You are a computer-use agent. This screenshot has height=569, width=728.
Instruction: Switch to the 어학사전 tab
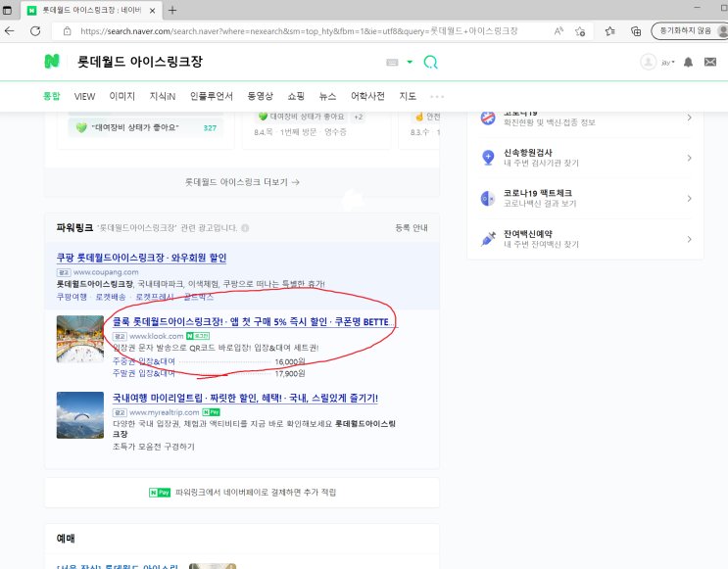pos(367,96)
